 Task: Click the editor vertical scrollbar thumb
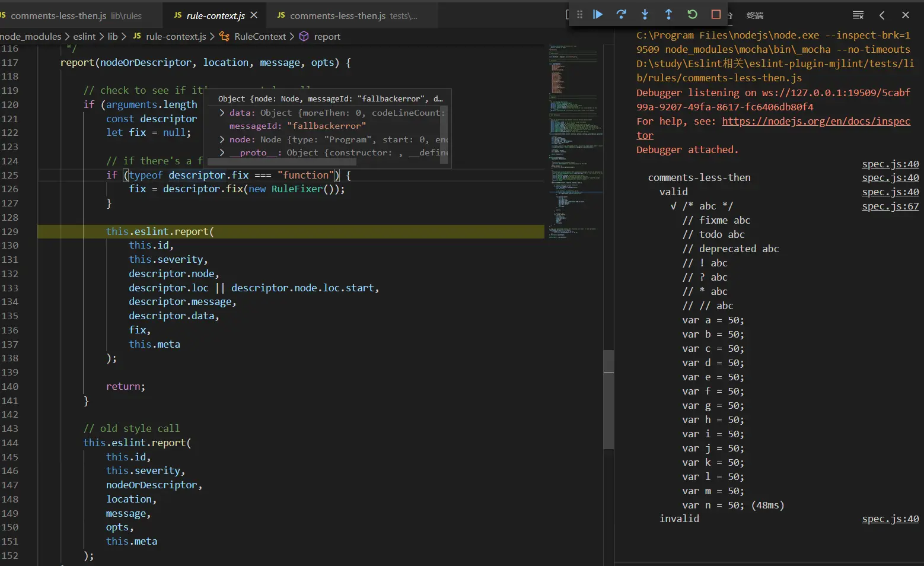pos(608,399)
